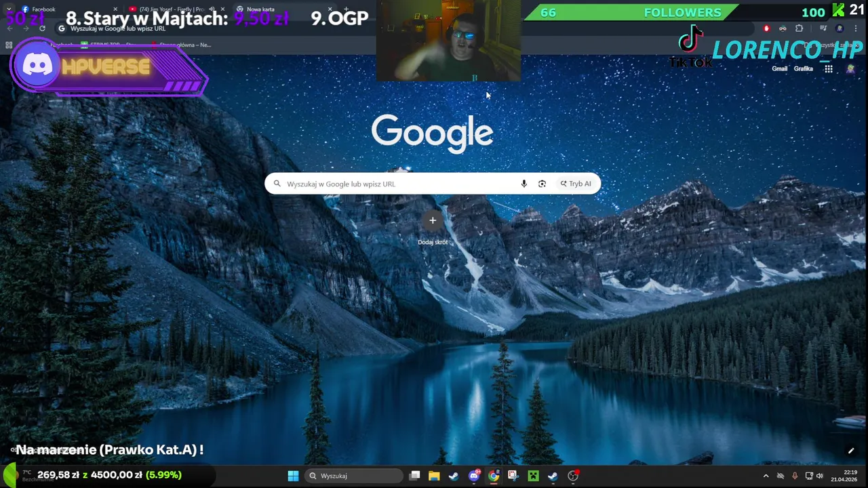Add a new shortcut with the plus icon
This screenshot has width=868, height=488.
pos(433,220)
